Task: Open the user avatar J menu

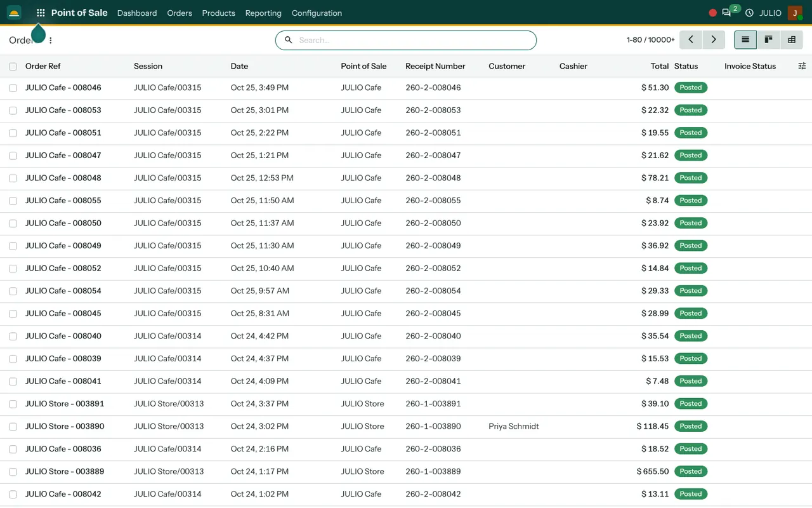Action: [x=795, y=13]
